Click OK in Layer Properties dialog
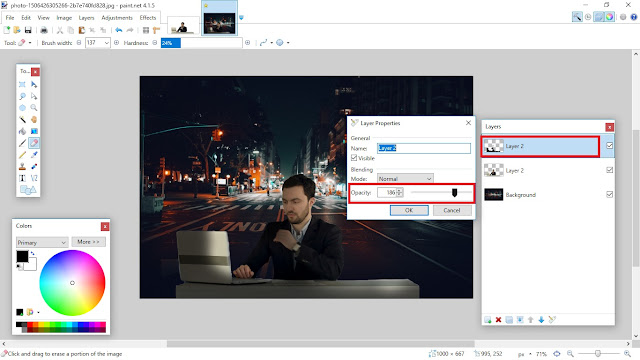 tap(409, 210)
